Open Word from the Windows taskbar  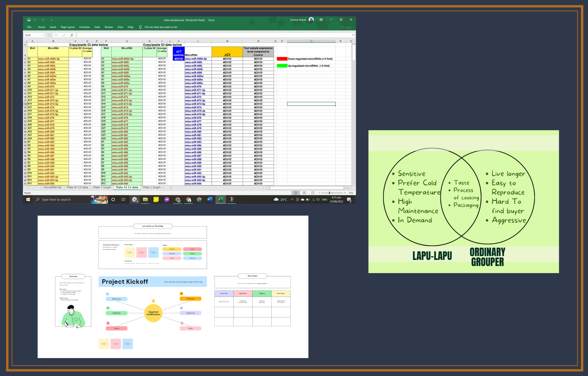[210, 200]
